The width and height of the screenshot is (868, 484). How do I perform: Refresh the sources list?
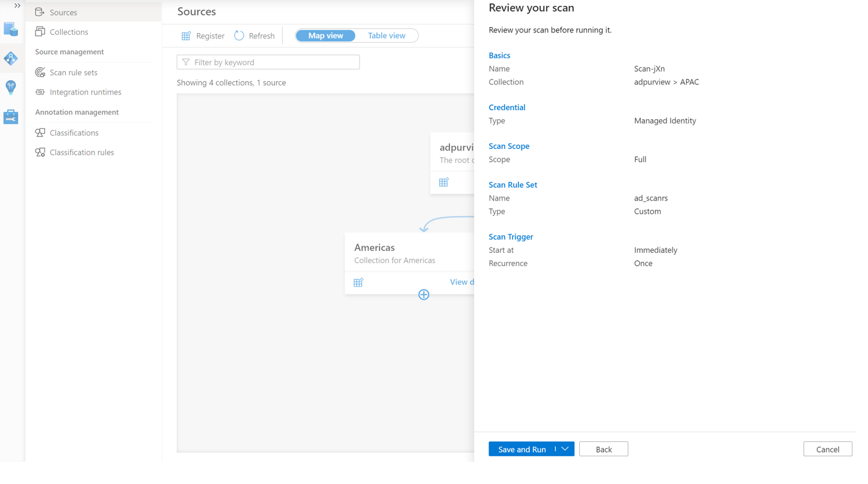tap(254, 36)
